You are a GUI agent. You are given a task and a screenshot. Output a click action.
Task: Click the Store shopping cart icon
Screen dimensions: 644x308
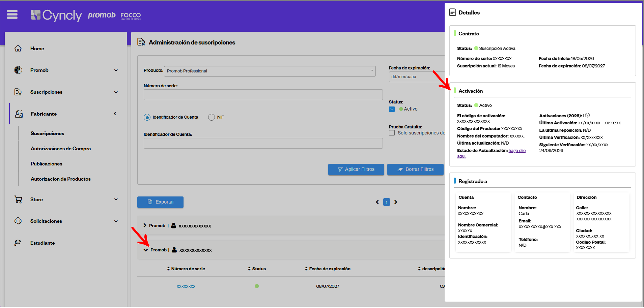coord(18,199)
